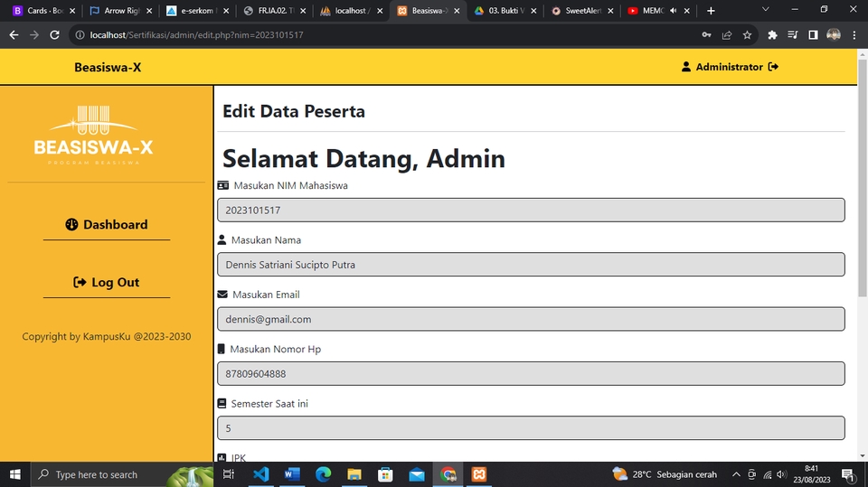Click the phone icon beside Masukan Nomor Hp
The width and height of the screenshot is (868, 487).
tap(221, 349)
